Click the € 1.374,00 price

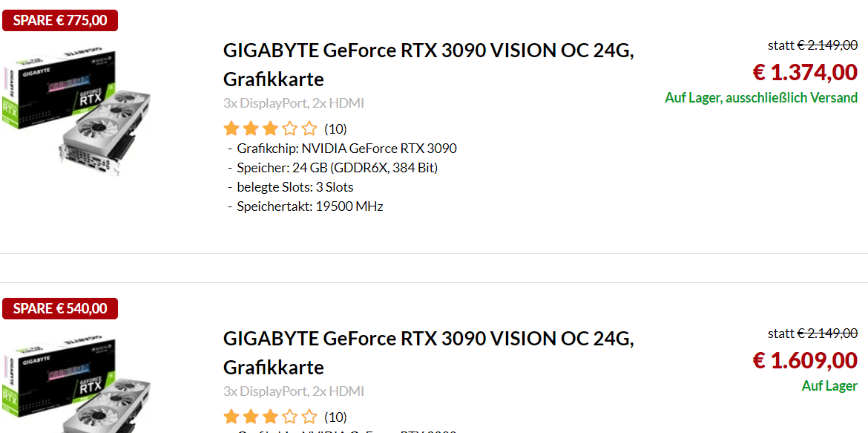pyautogui.click(x=805, y=73)
